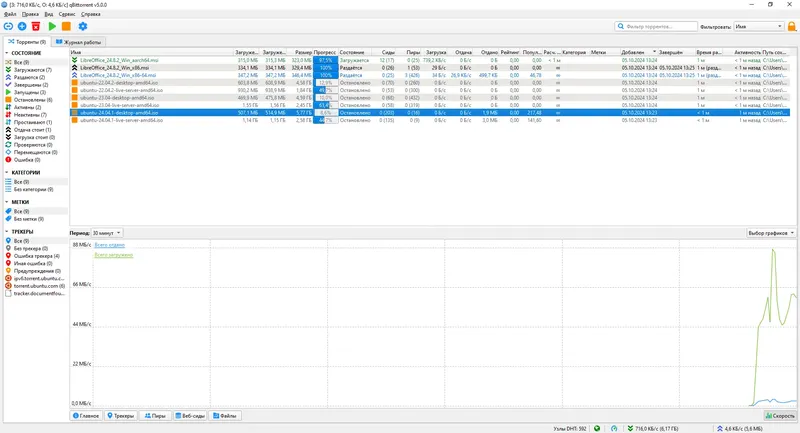This screenshot has height=433, width=800.
Task: Open the Правка menu
Action: pyautogui.click(x=30, y=14)
